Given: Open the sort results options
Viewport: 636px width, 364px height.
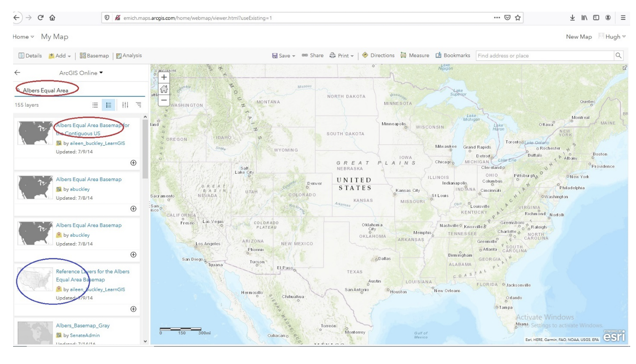Looking at the screenshot, I should [138, 105].
